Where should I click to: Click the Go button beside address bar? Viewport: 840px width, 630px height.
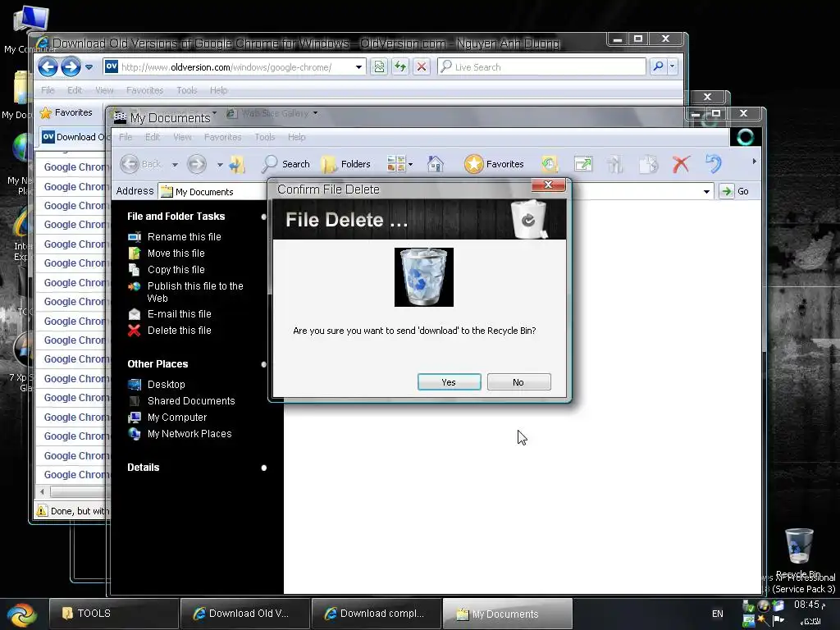[734, 191]
